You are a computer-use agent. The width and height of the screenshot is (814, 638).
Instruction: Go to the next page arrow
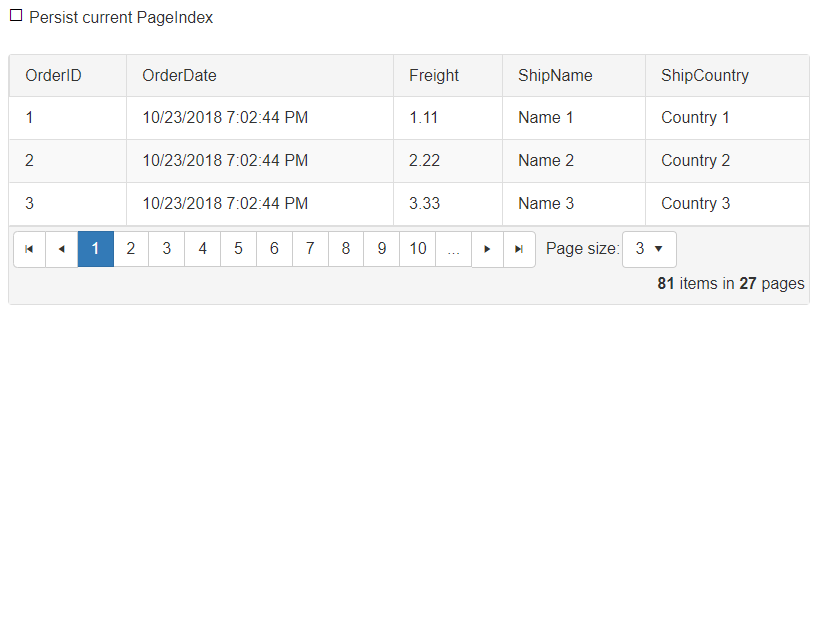(487, 249)
